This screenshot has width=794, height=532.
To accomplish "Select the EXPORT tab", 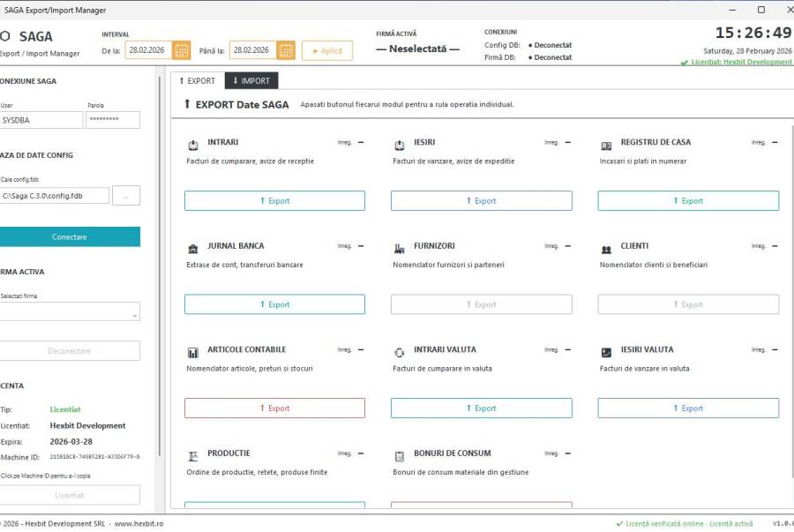I will (x=197, y=80).
